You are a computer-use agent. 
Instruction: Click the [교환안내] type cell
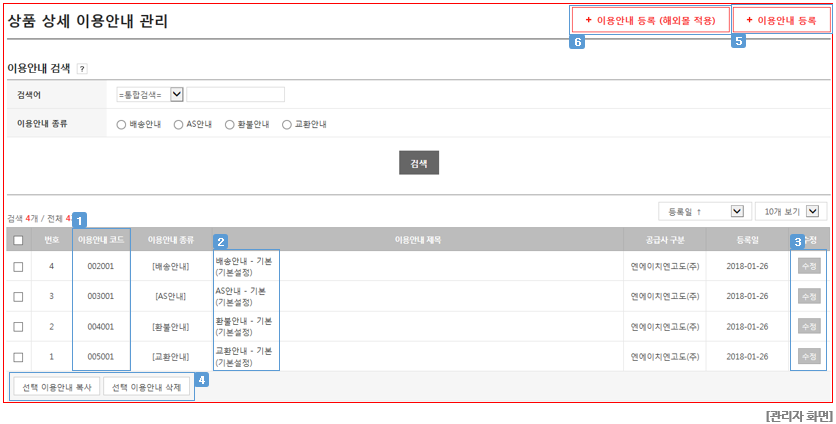coord(171,356)
